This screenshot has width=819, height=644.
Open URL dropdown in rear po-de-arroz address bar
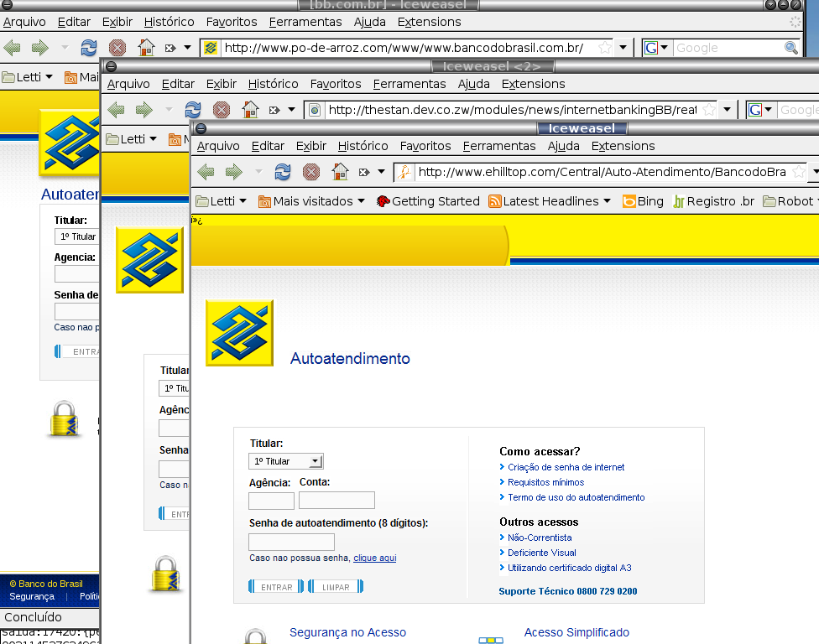coord(623,48)
